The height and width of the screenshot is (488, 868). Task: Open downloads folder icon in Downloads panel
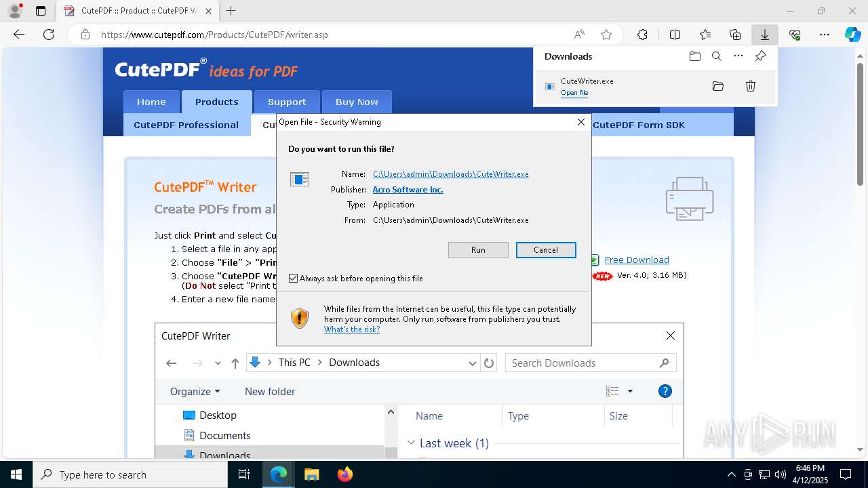click(694, 56)
